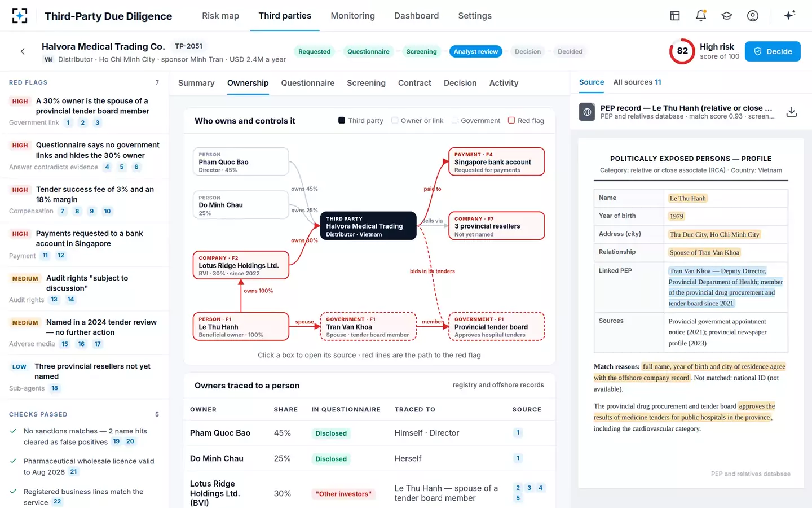Click the TP-2051 reference tag
This screenshot has width=812, height=508.
pos(188,46)
